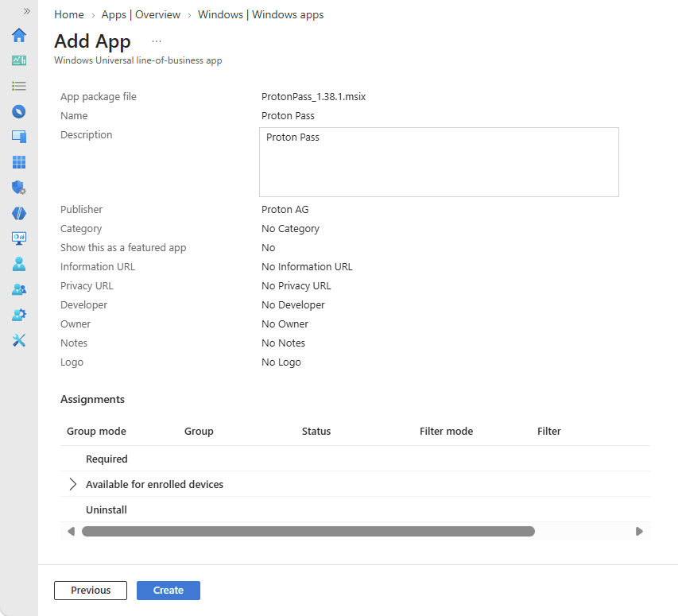Image resolution: width=678 pixels, height=616 pixels.
Task: Select the Uninstall assignment row
Action: (x=355, y=509)
